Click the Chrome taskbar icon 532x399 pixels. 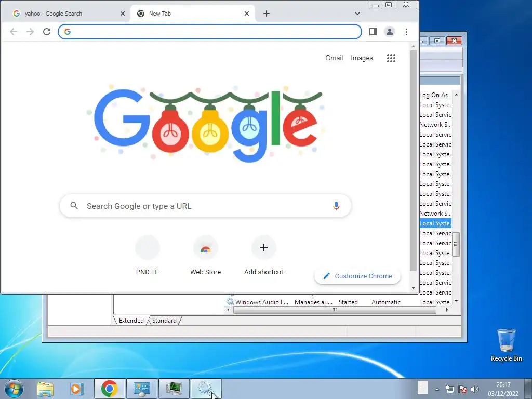pos(109,389)
